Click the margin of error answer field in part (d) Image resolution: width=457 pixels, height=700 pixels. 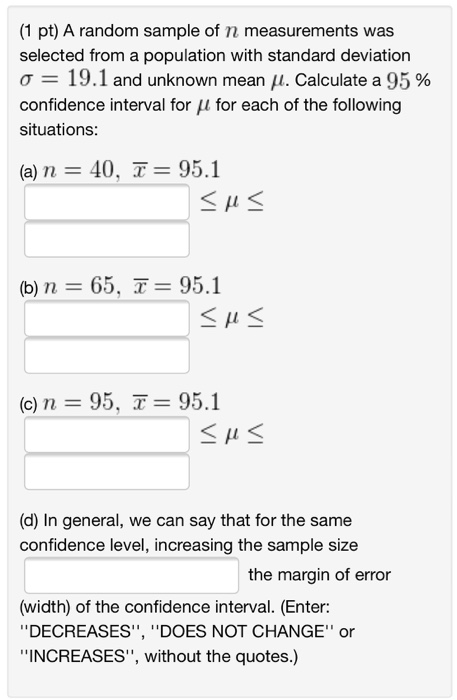pyautogui.click(x=131, y=575)
